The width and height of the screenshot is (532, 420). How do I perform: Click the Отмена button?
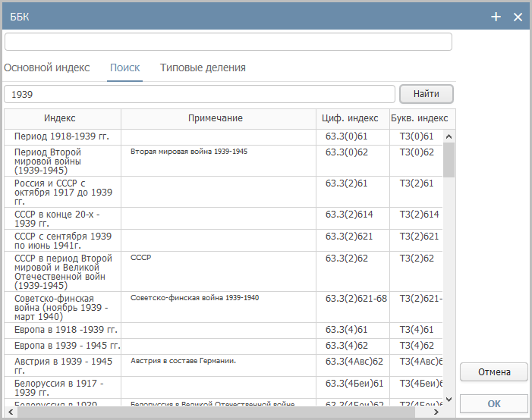click(x=493, y=372)
